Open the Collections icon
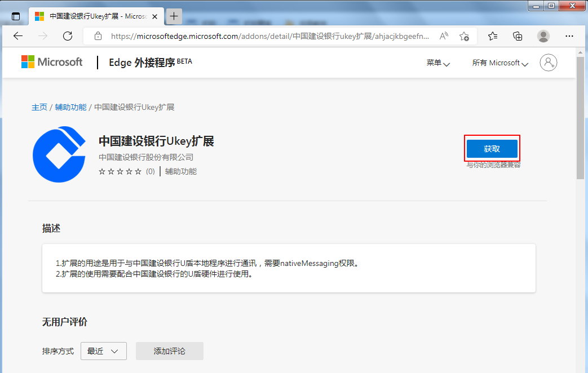588x373 pixels. 518,36
